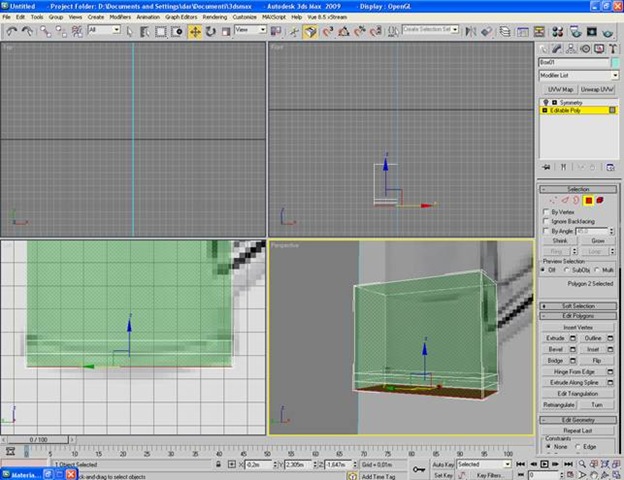Open the Modify command panel tab

[x=558, y=48]
